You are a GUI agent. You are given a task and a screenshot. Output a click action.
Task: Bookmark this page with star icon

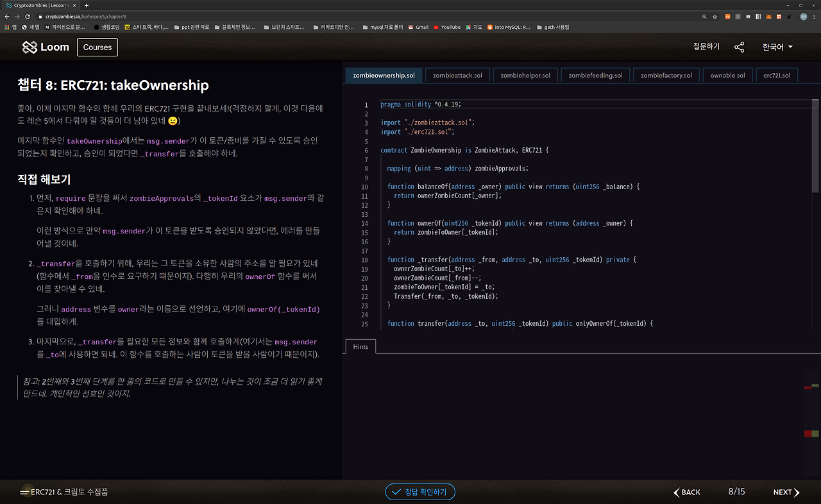coord(715,16)
